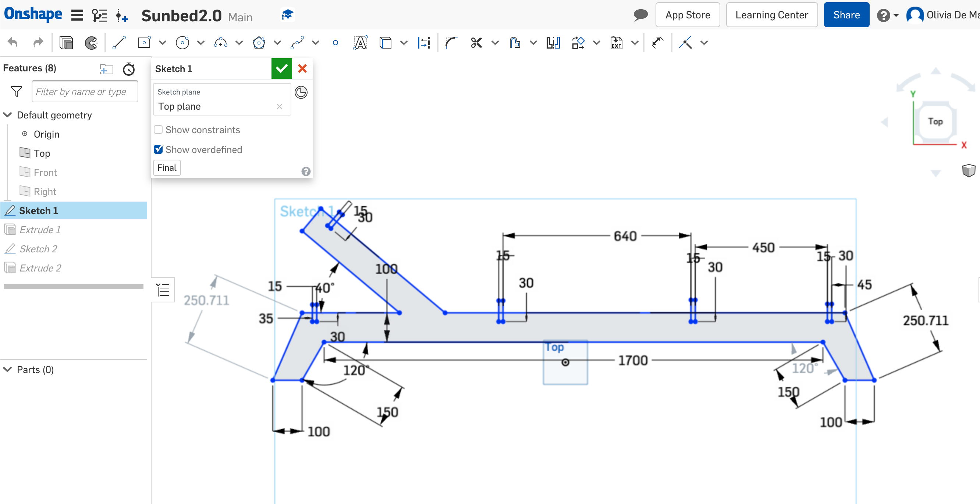Click the add folder icon in Features
This screenshot has height=504, width=980.
point(107,69)
